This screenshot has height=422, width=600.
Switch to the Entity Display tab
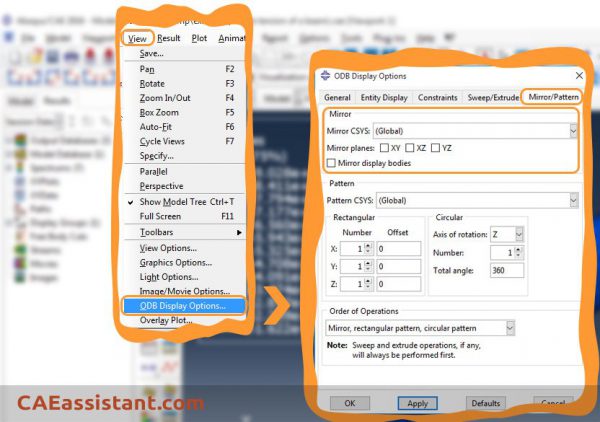(x=383, y=97)
